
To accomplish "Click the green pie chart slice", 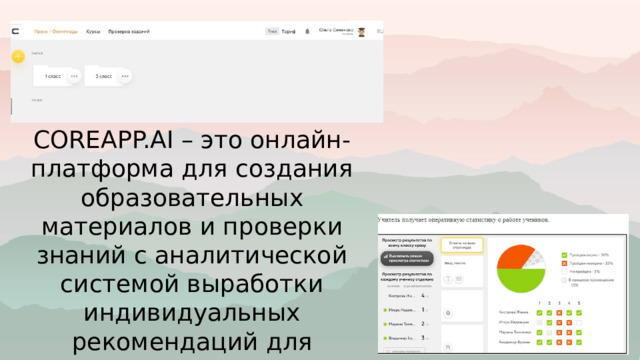I will pyautogui.click(x=521, y=281).
